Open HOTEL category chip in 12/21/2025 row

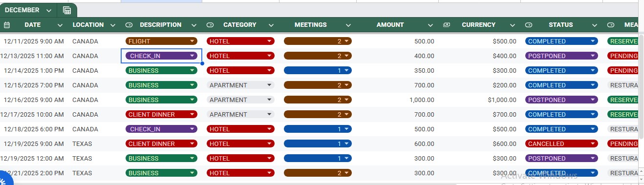click(x=269, y=173)
